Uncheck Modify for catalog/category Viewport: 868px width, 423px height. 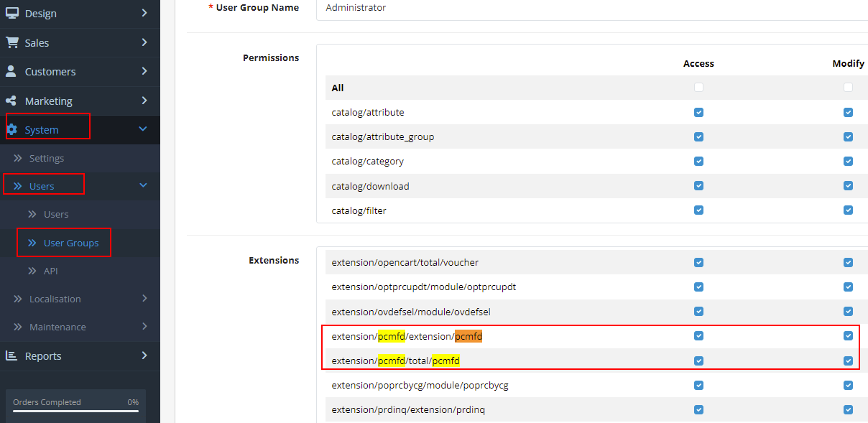848,162
